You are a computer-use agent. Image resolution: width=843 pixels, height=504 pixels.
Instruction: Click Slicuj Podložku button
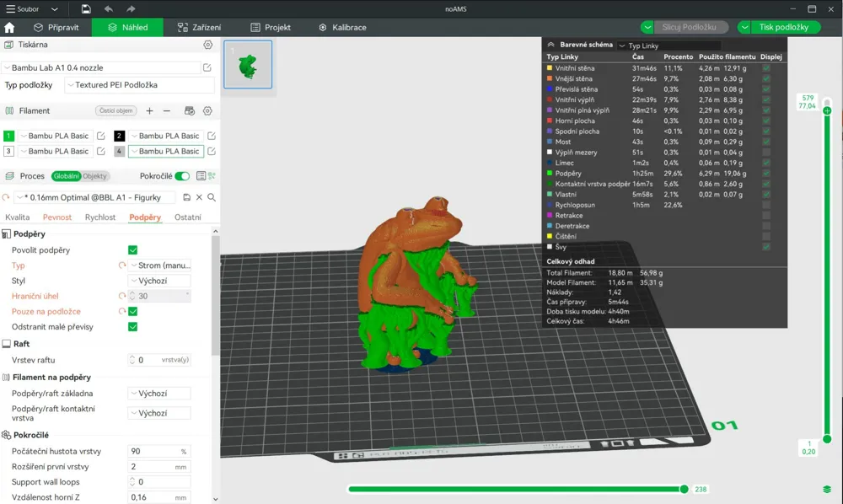(690, 27)
